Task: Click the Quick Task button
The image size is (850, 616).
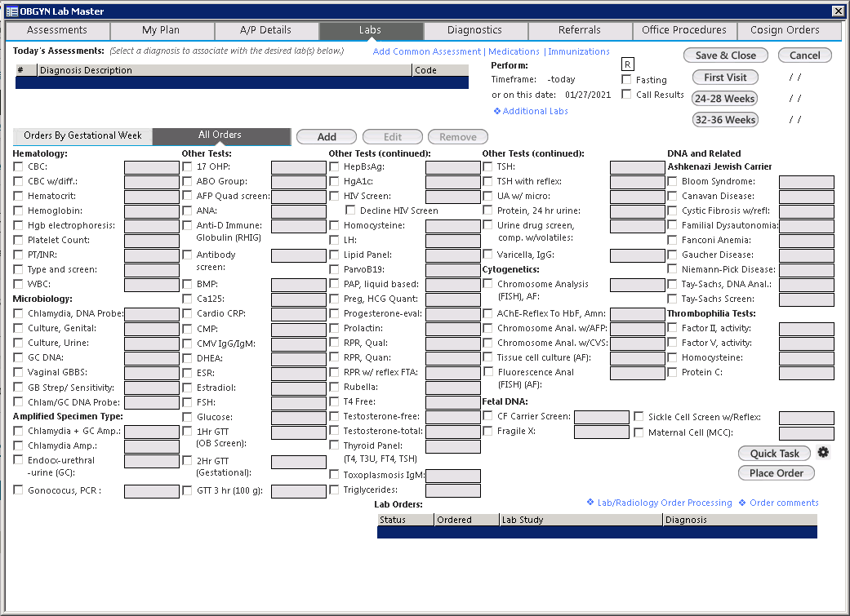Action: (x=774, y=454)
